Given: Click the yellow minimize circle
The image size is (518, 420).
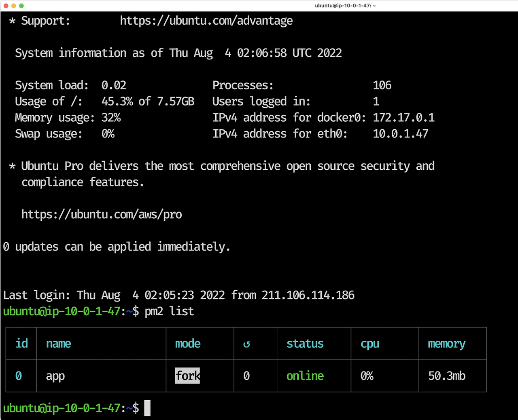Looking at the screenshot, I should (13, 6).
